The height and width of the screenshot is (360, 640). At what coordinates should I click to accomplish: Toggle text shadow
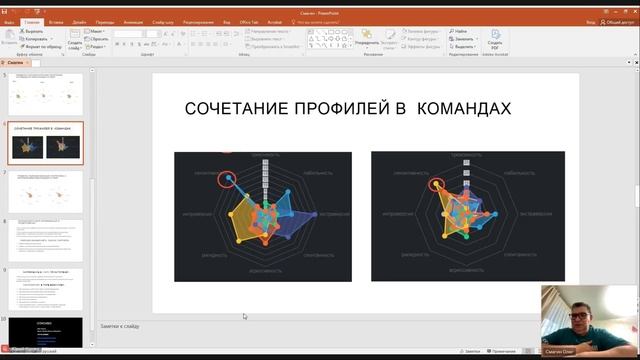pyautogui.click(x=139, y=44)
